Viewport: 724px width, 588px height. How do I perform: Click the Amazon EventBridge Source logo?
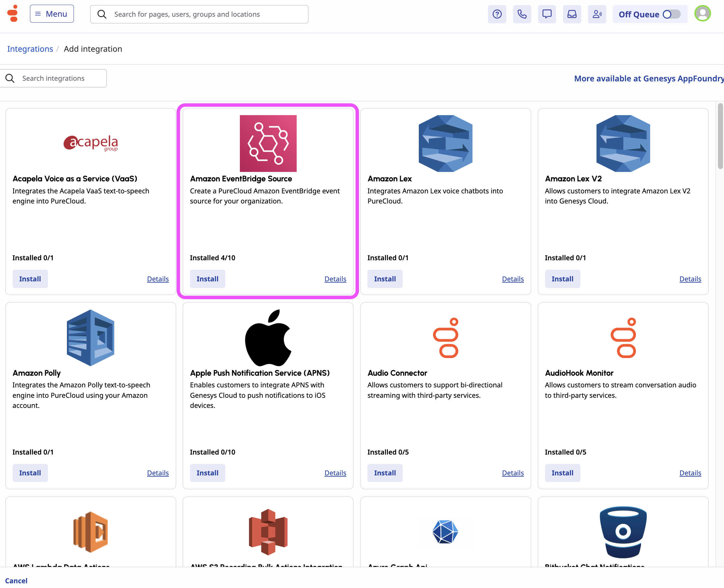(268, 143)
